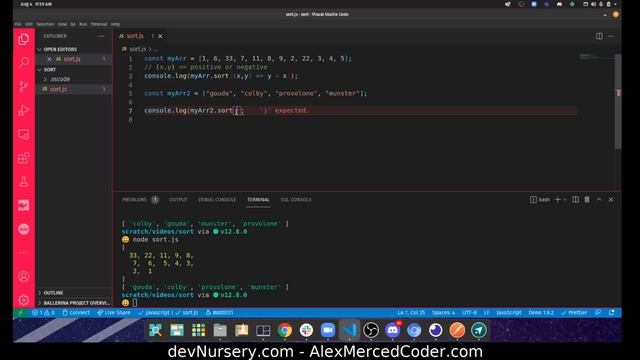
Task: Open the Run menu
Action: tap(83, 24)
